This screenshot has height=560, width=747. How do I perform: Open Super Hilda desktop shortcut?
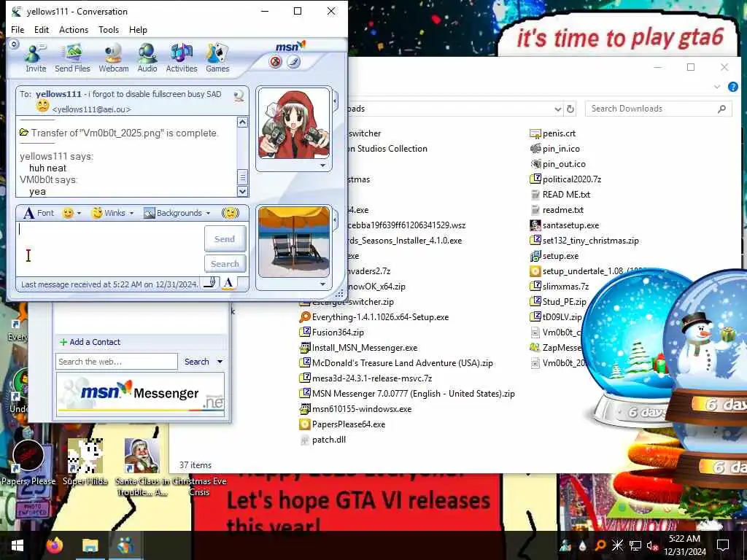(85, 462)
